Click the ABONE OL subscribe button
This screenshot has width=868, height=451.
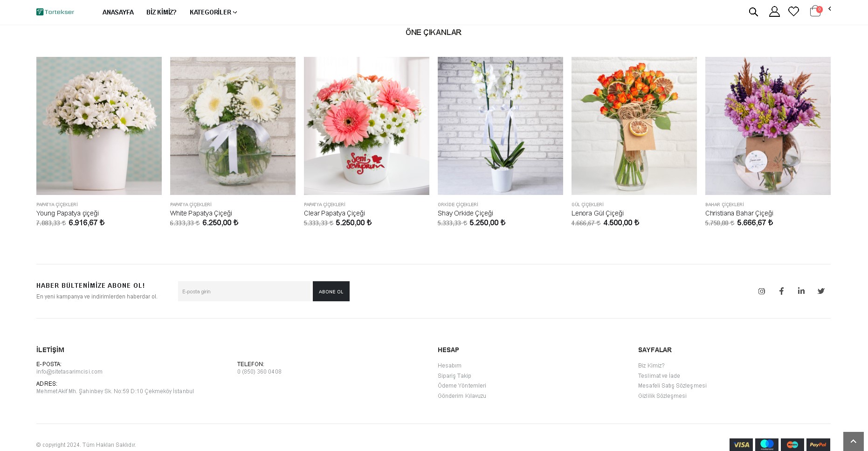tap(331, 291)
